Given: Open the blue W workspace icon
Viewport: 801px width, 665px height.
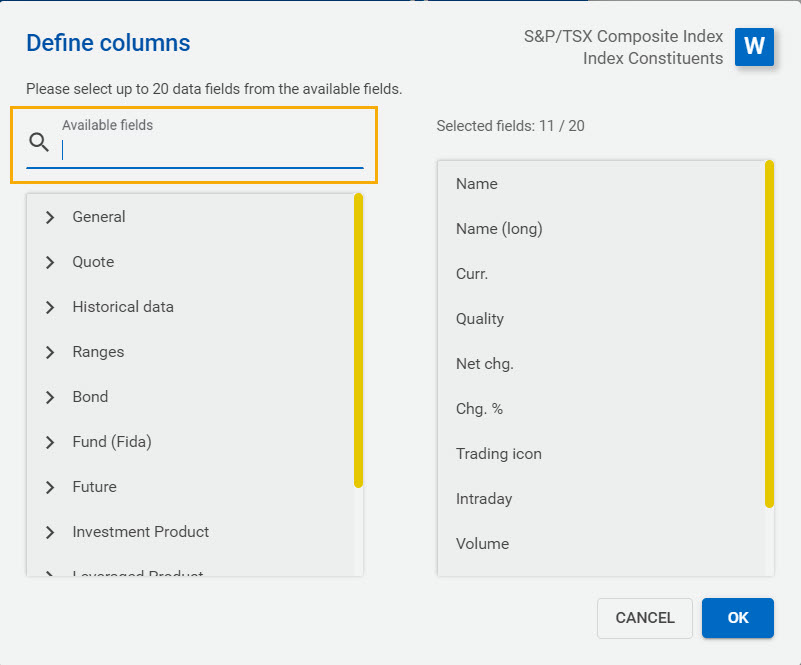Looking at the screenshot, I should [x=754, y=47].
